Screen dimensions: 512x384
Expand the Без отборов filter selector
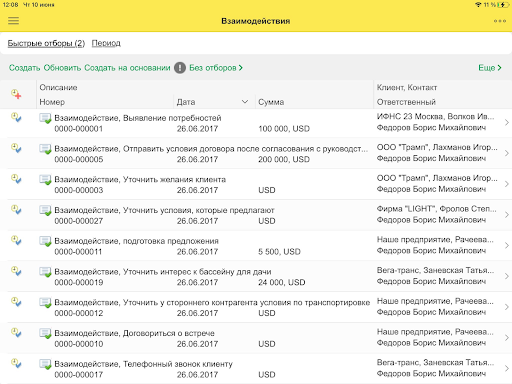(x=216, y=68)
